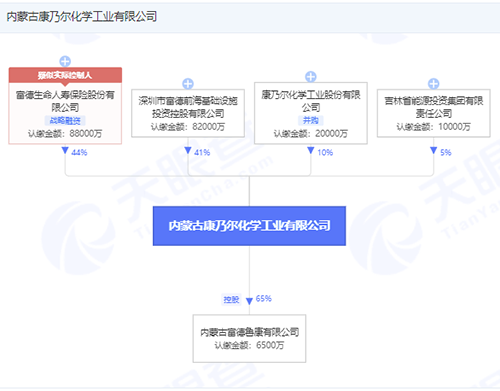This screenshot has width=500, height=391.
Task: Expand the plus icon above 深圳市富德前海基础设施
Action: (188, 84)
